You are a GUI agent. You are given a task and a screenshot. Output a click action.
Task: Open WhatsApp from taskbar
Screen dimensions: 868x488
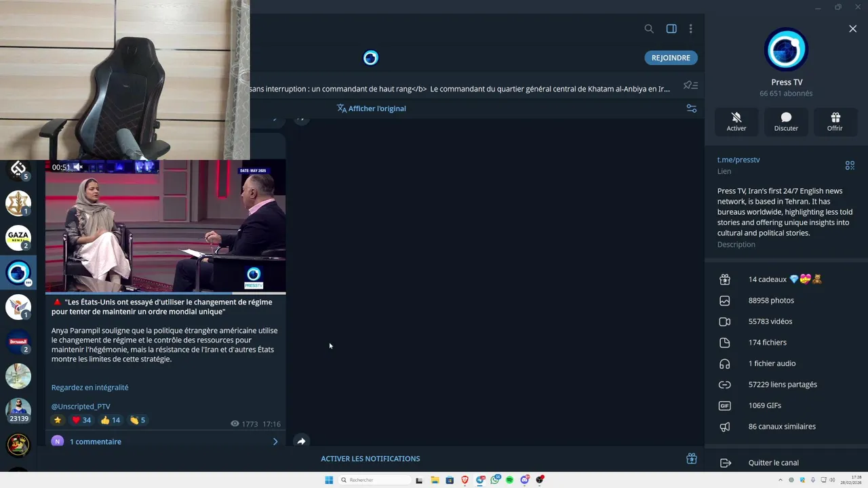pos(495,480)
